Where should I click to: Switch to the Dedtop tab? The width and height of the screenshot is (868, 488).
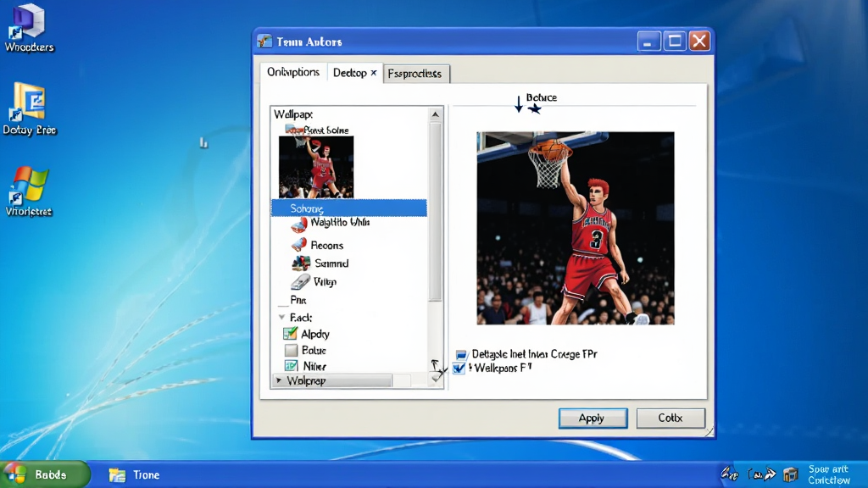point(350,73)
